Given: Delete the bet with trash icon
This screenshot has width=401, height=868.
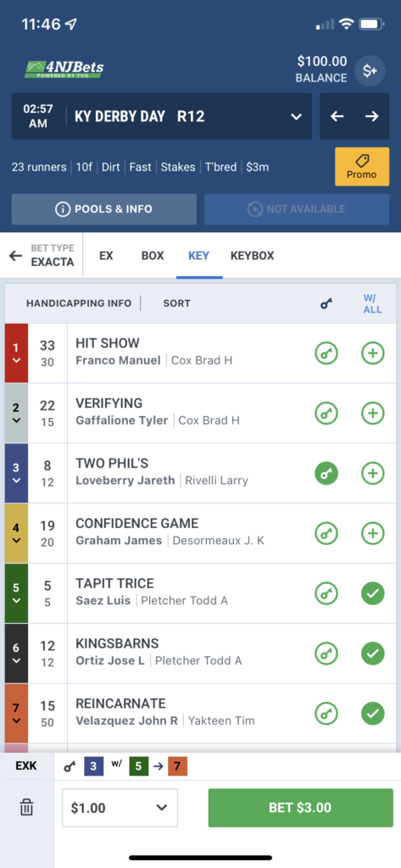Looking at the screenshot, I should tap(26, 808).
